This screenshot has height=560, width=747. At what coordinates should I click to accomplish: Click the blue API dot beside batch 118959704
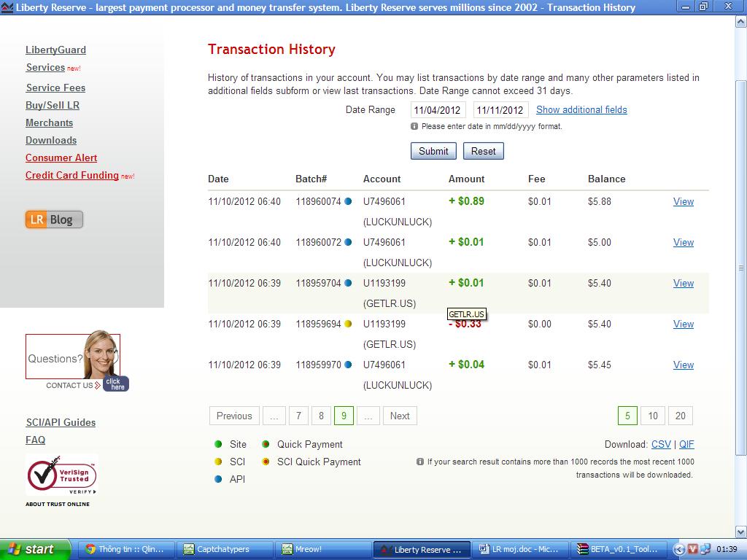[348, 284]
